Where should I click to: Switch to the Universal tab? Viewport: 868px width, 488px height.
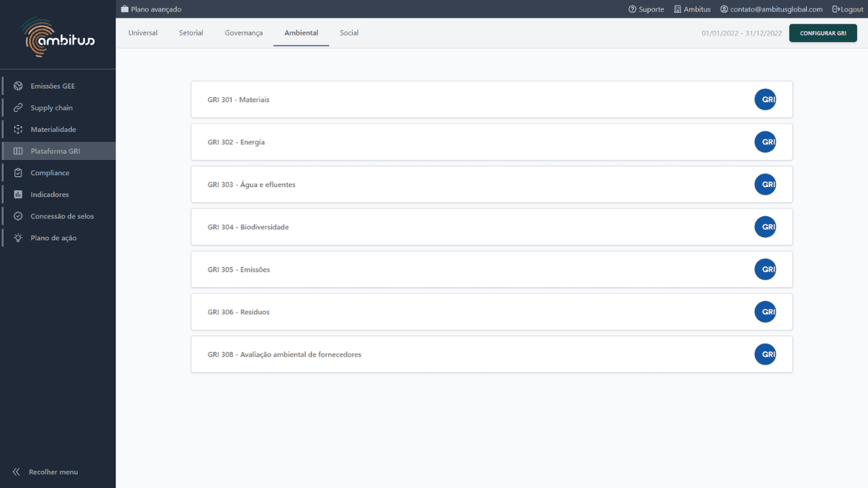click(143, 33)
